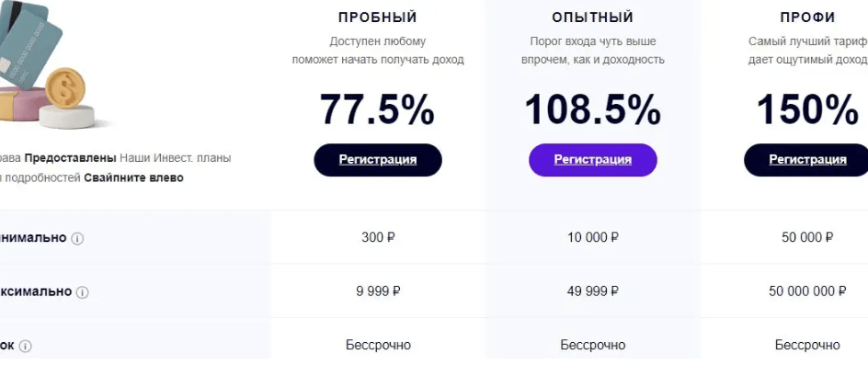The image size is (868, 377).
Task: Select the Опытный plan heading
Action: (592, 17)
